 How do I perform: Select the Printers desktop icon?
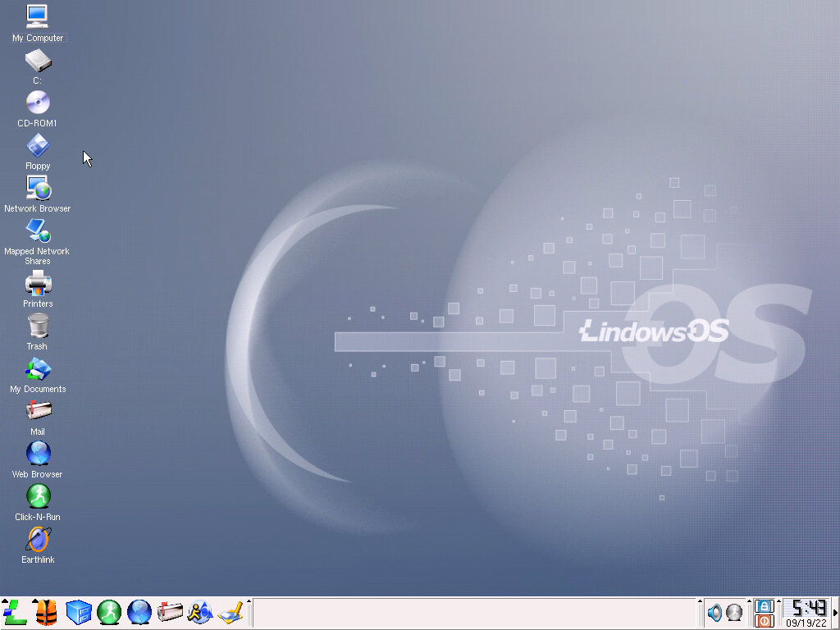(38, 284)
